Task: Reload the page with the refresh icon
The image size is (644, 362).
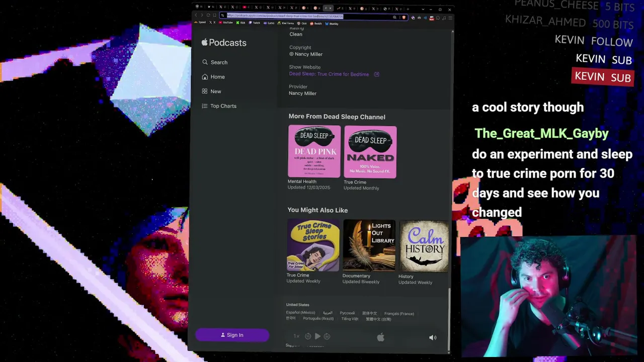Action: (208, 16)
